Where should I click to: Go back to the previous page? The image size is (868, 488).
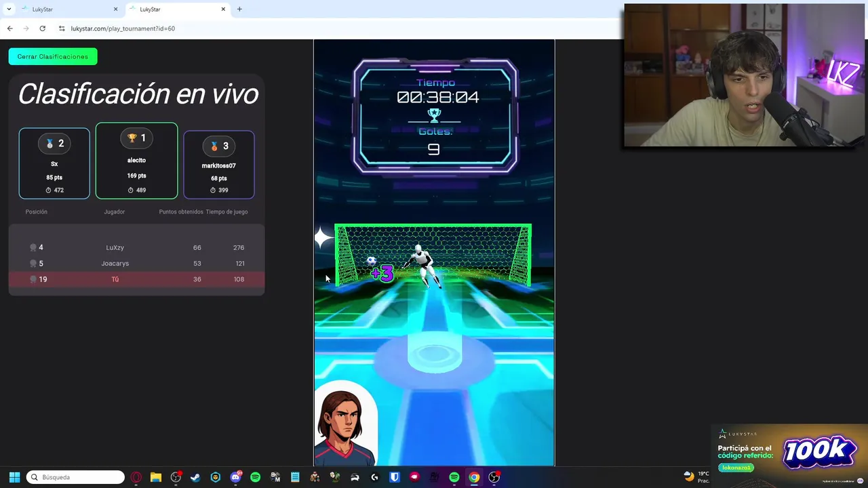pos(9,28)
